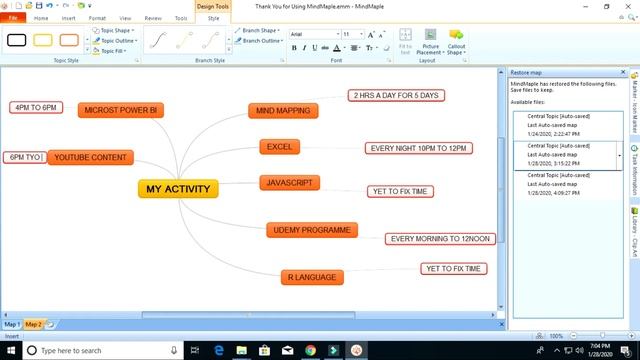Switch to the Map 2 sheet tab
Viewport: 640px width, 360px height.
coord(33,324)
